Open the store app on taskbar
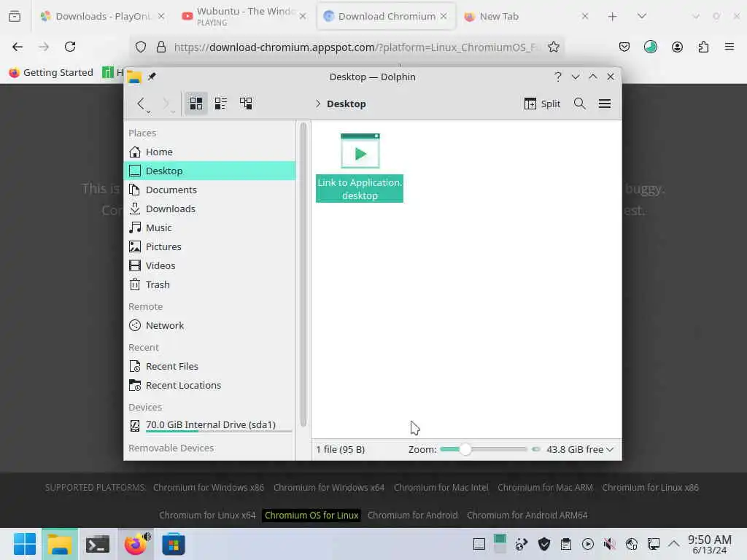Screen dimensions: 747x560 (174, 544)
